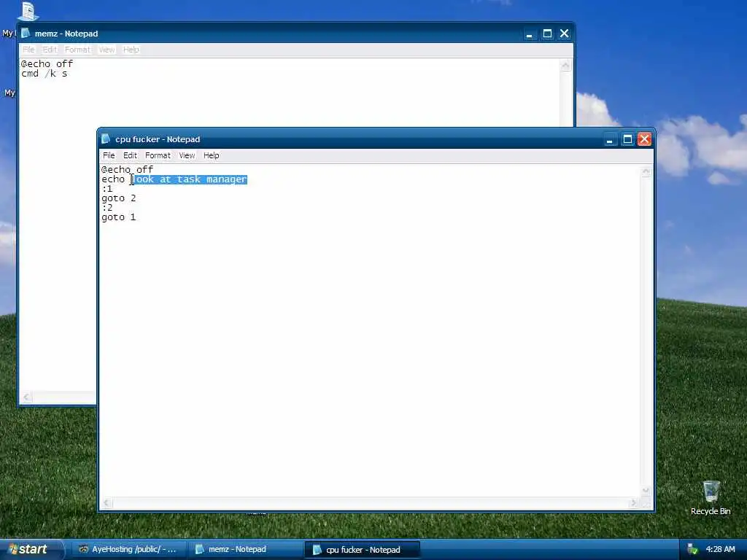Screen dimensions: 747x560
Task: Click the Start button
Action: click(31, 550)
